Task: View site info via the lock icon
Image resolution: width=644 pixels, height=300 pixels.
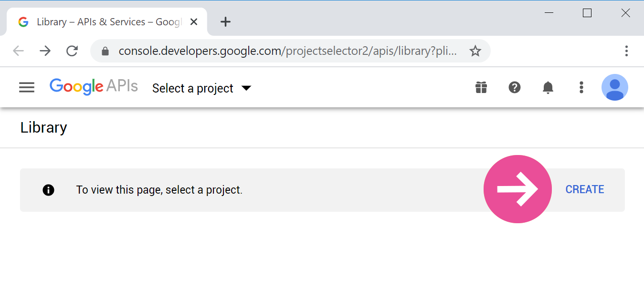Action: [x=106, y=51]
